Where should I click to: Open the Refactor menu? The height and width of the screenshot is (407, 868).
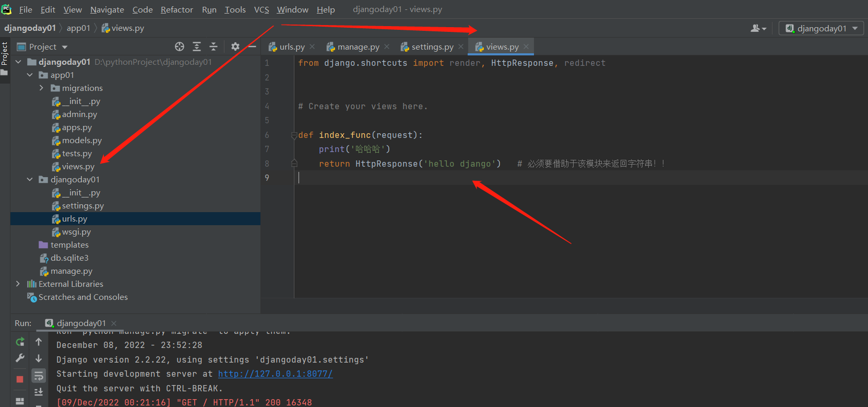coord(177,9)
